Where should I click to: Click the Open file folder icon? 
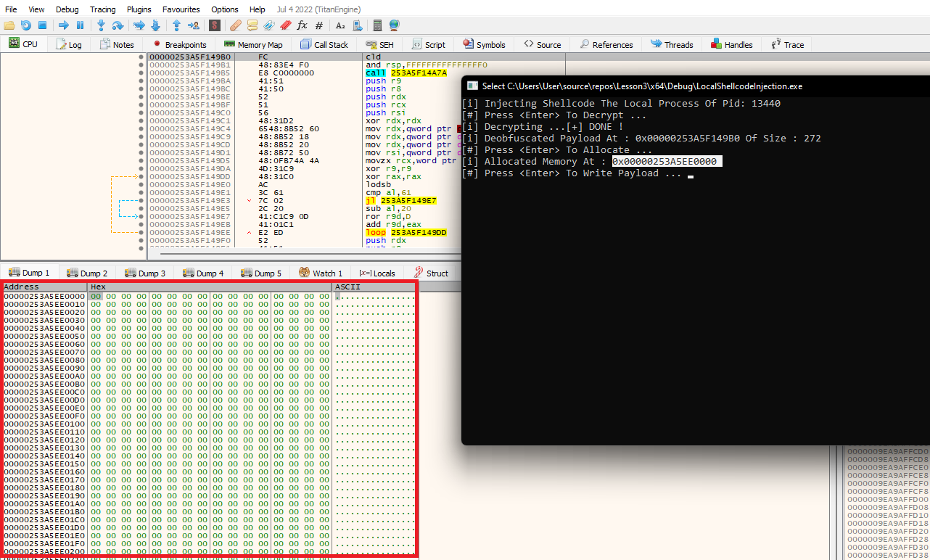coord(9,25)
